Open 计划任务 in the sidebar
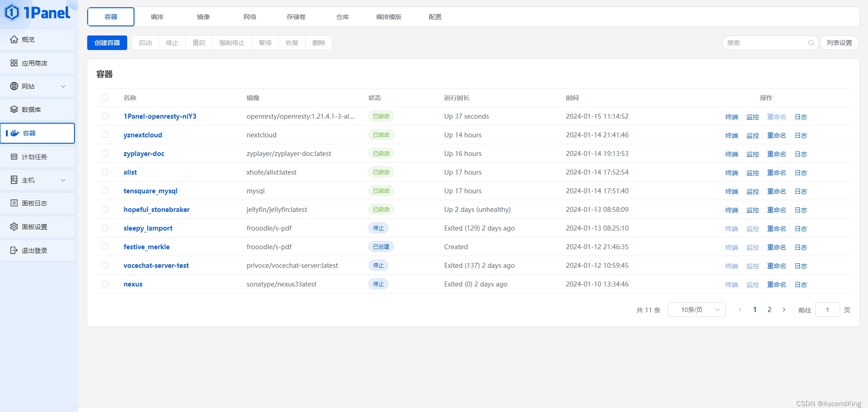 point(37,157)
